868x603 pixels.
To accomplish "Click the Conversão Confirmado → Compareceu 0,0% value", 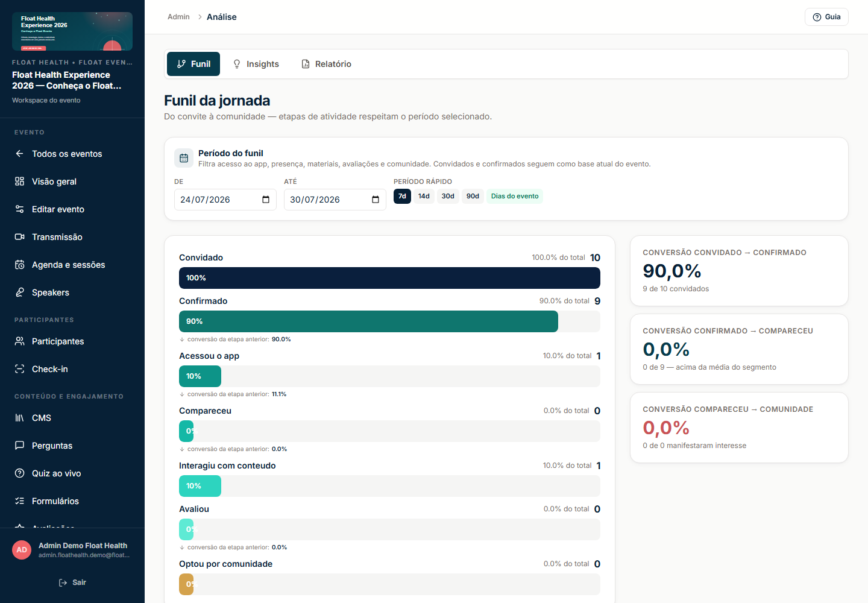I will pos(666,350).
